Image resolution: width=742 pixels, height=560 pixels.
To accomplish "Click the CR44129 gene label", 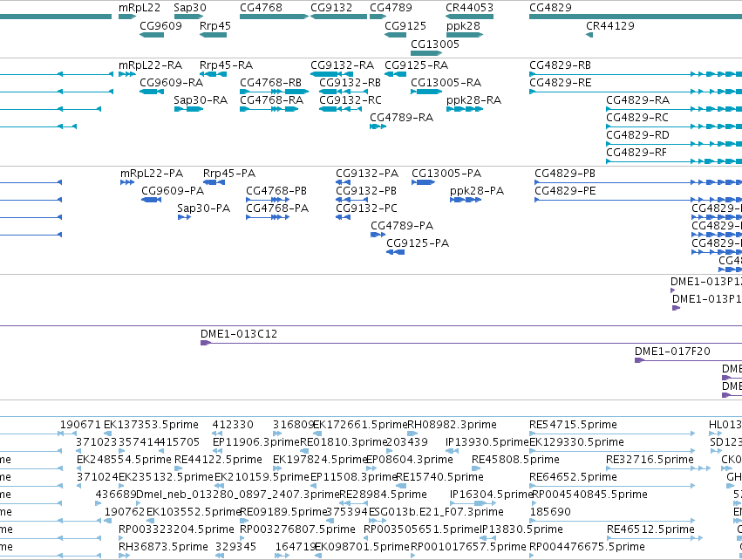I will click(x=610, y=25).
